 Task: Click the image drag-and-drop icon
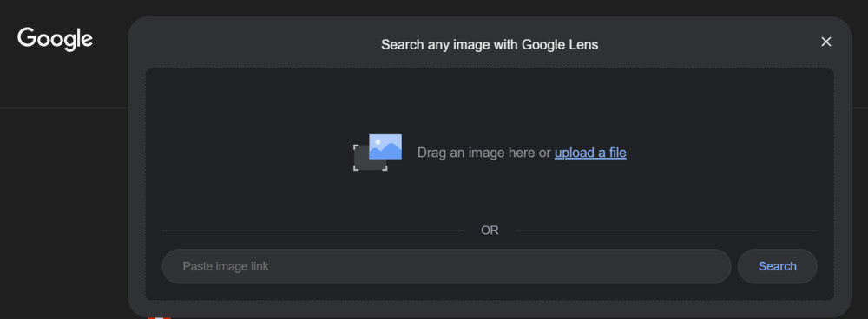(378, 153)
